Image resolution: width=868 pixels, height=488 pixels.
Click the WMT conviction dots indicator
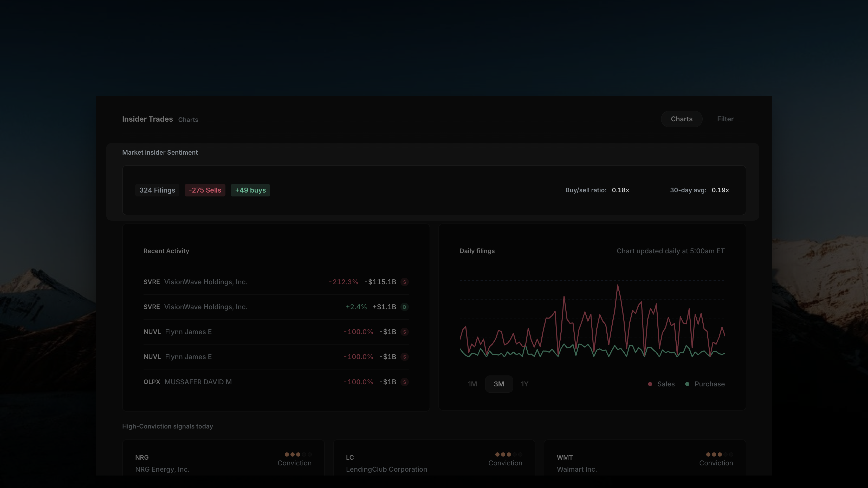tap(720, 454)
